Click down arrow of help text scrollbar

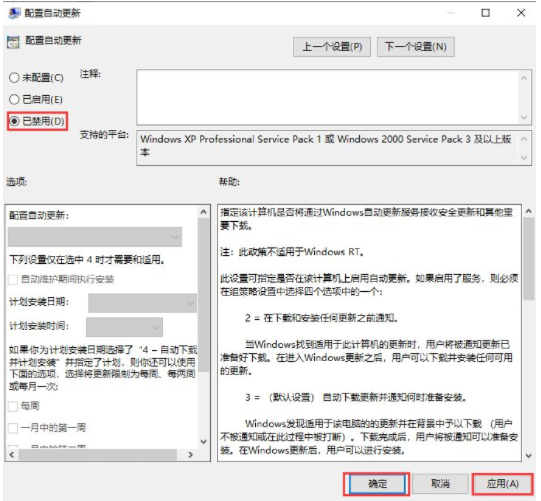528,455
